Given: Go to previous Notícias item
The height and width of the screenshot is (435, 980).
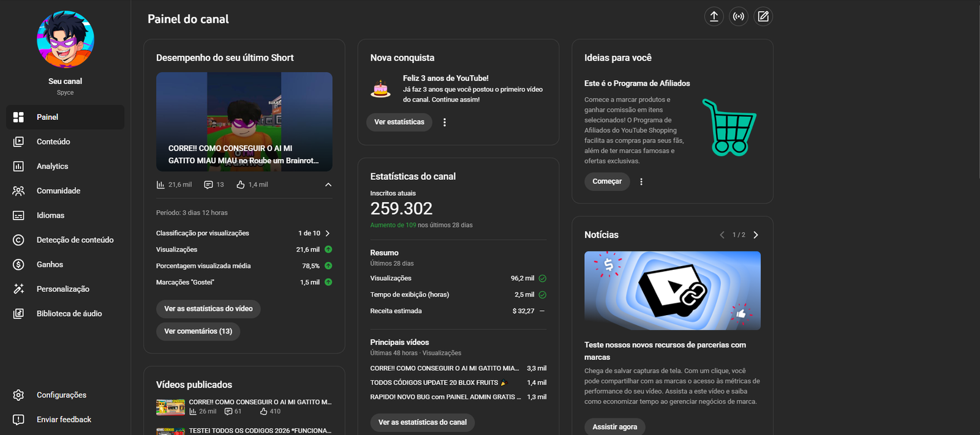Looking at the screenshot, I should [722, 235].
